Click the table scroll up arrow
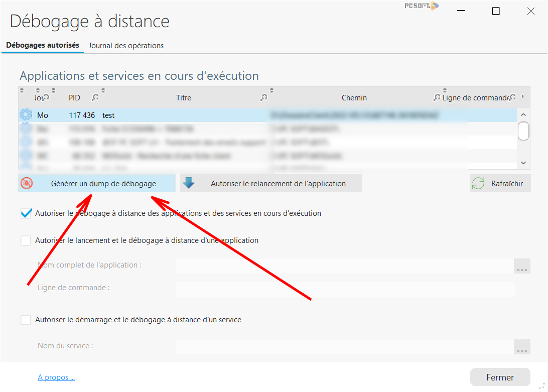 [523, 115]
